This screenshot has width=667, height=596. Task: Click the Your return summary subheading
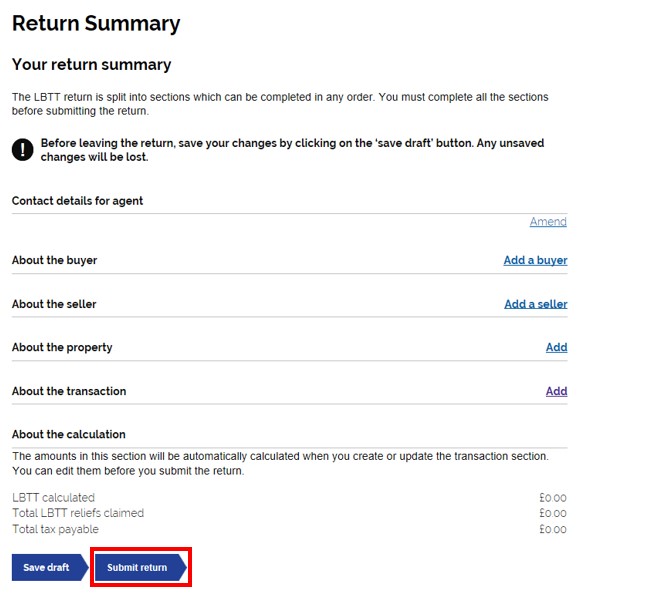click(91, 64)
